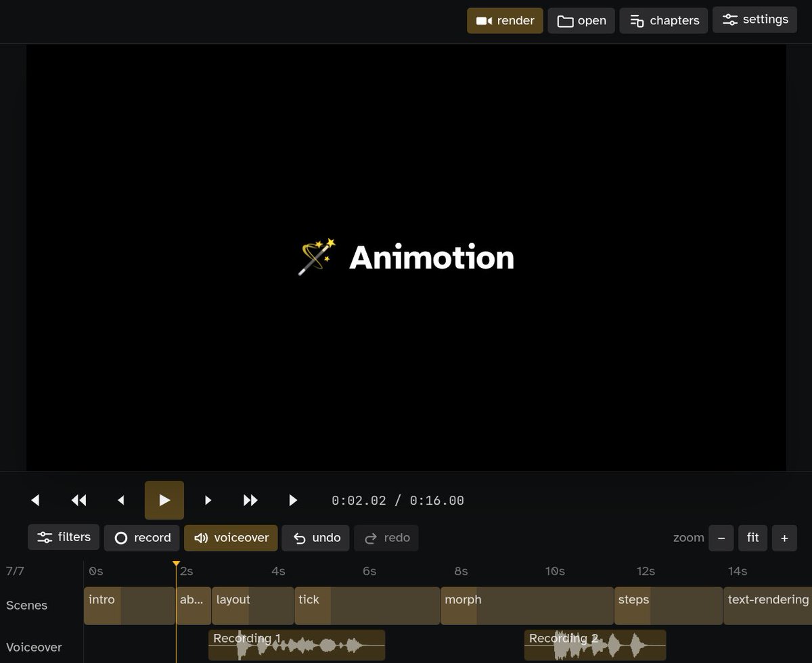
Task: Fit the timeline to view
Action: (x=753, y=538)
